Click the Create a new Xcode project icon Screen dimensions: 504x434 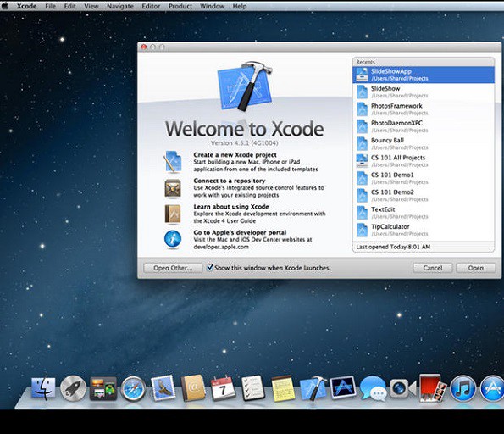(x=173, y=162)
